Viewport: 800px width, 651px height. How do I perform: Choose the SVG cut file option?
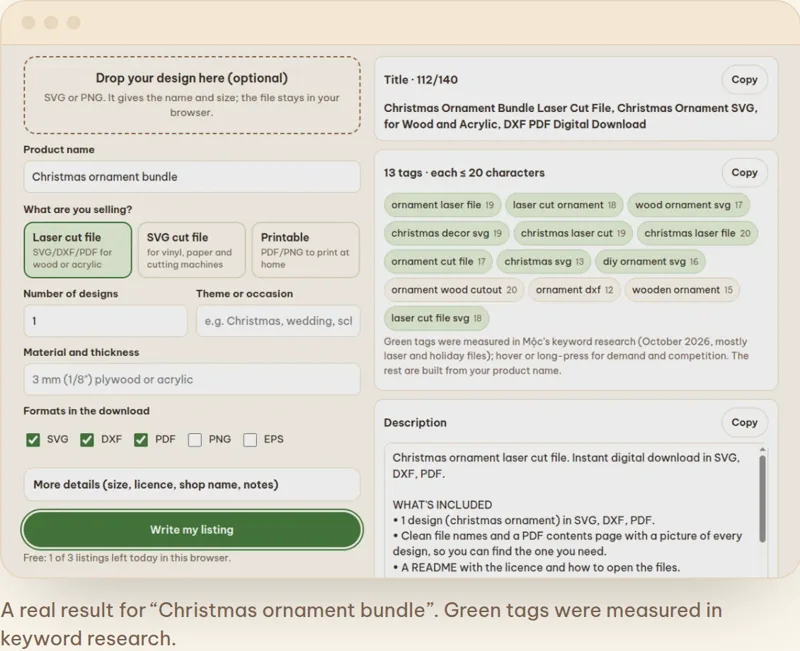tap(191, 250)
